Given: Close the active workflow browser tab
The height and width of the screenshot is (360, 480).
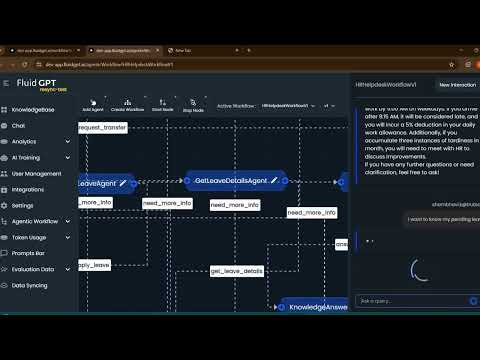Looking at the screenshot, I should tap(157, 50).
